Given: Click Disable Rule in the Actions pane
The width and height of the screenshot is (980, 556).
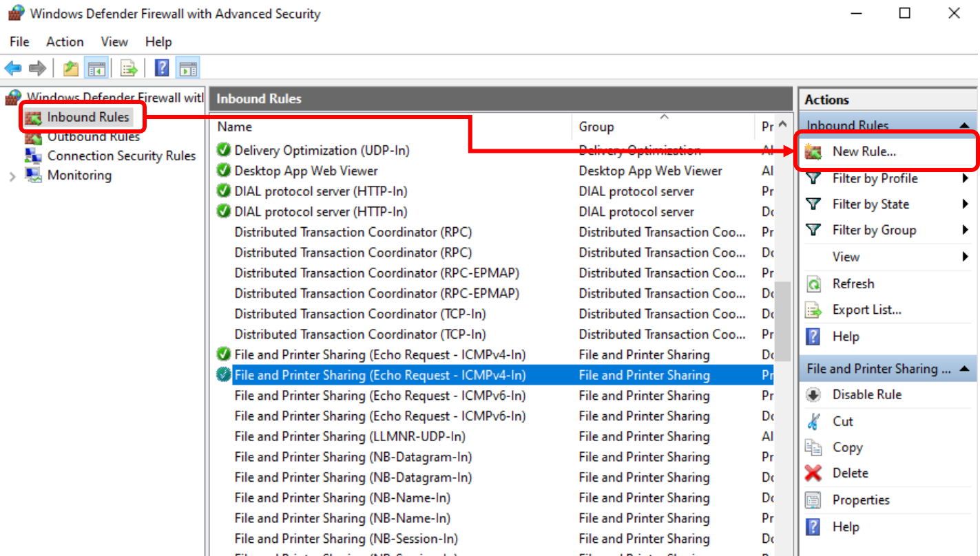Looking at the screenshot, I should click(x=867, y=395).
